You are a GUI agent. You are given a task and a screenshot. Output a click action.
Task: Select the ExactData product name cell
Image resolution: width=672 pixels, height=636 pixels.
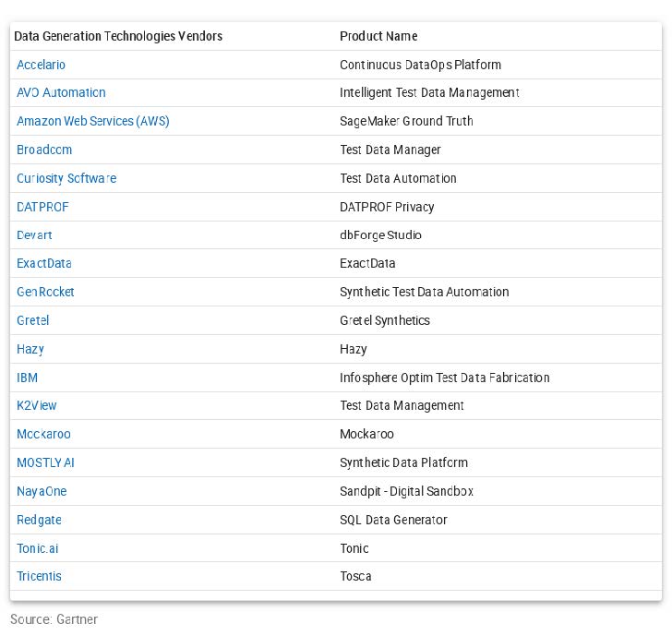(x=367, y=263)
